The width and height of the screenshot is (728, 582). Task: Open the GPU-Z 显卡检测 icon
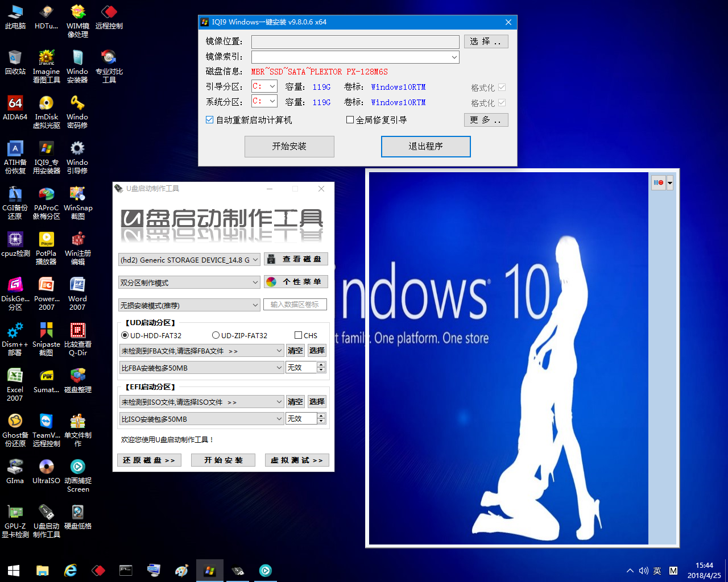(x=15, y=521)
